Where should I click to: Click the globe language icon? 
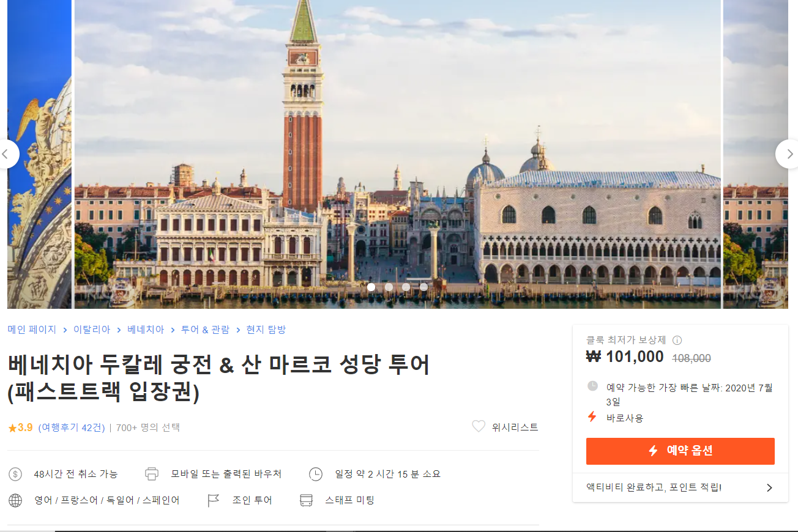(15, 500)
